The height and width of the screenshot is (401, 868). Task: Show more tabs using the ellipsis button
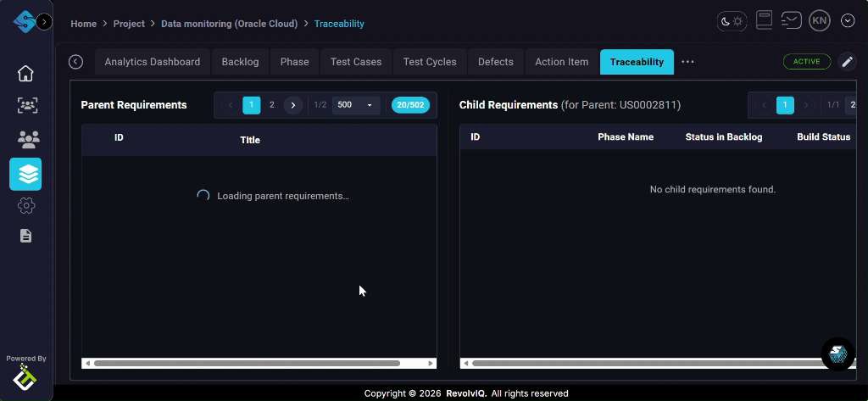tap(687, 62)
